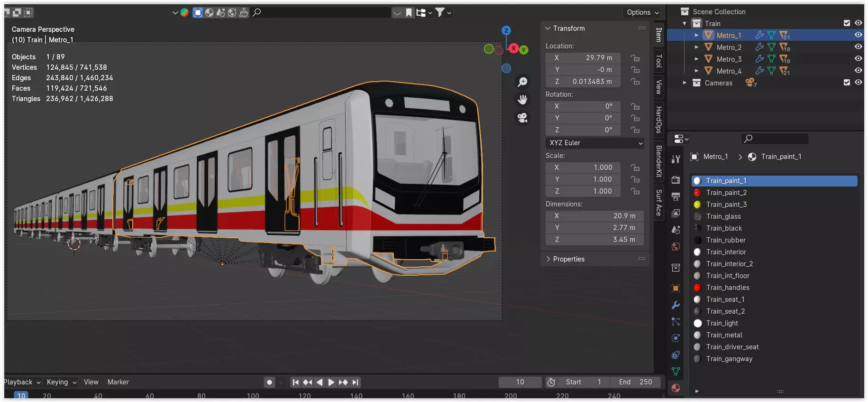This screenshot has height=402, width=868.
Task: Hide Metro_1 with its eye icon
Action: pos(858,35)
